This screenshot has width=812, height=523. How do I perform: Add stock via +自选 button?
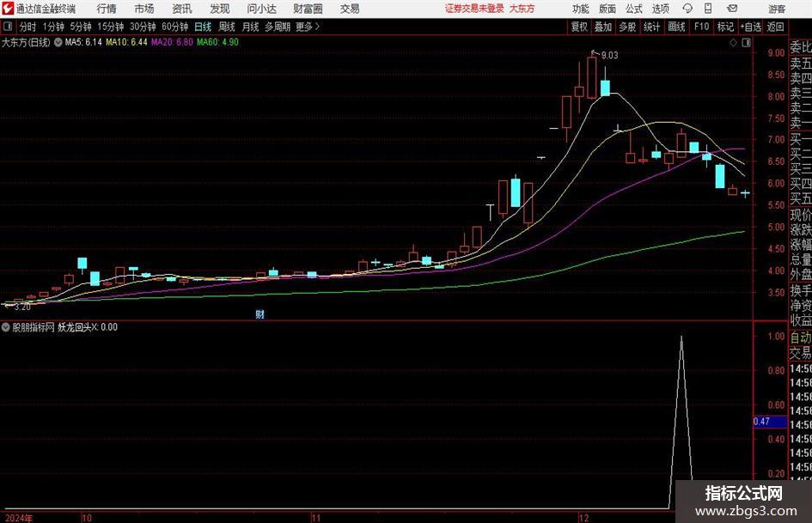pyautogui.click(x=750, y=27)
